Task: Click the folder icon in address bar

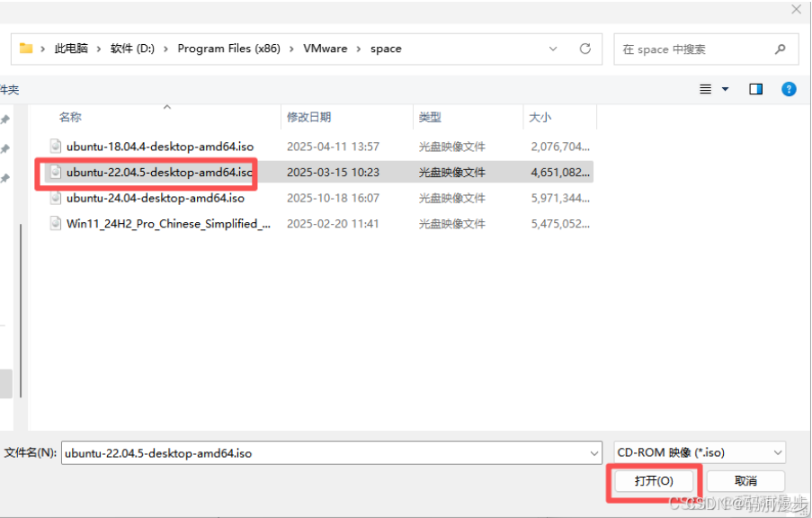Action: [x=26, y=49]
